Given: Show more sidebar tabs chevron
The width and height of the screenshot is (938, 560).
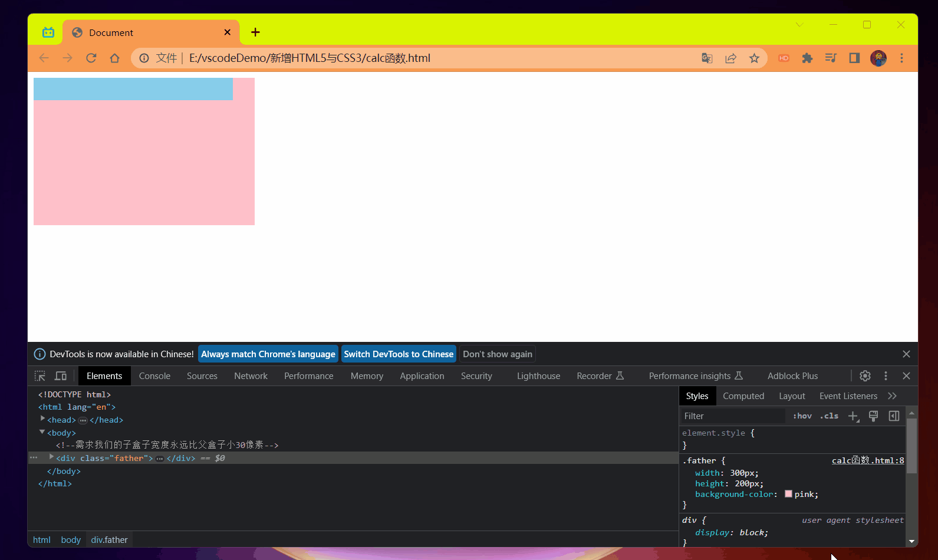Looking at the screenshot, I should (892, 396).
